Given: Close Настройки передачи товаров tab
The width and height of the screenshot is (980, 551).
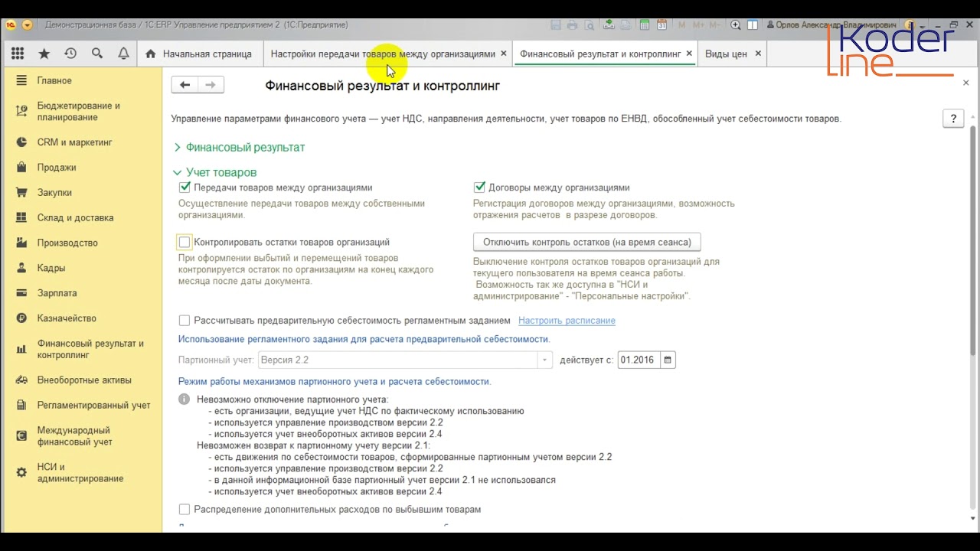Looking at the screenshot, I should [x=503, y=54].
